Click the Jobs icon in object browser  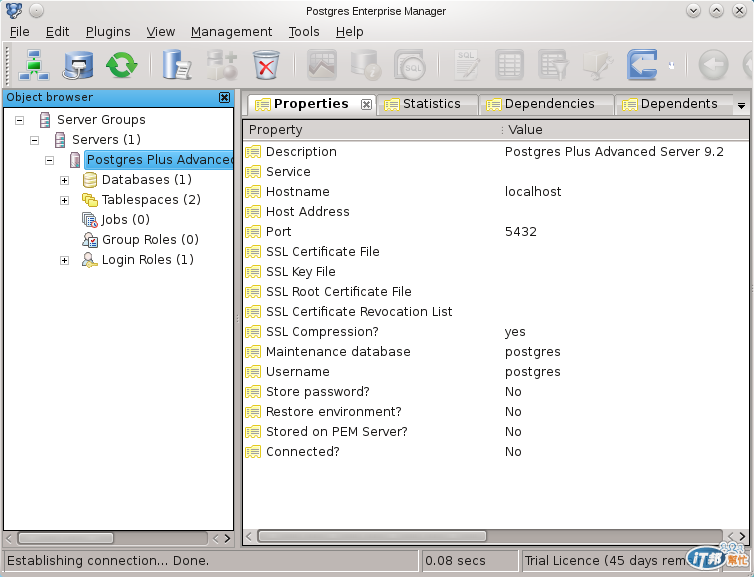tap(89, 220)
